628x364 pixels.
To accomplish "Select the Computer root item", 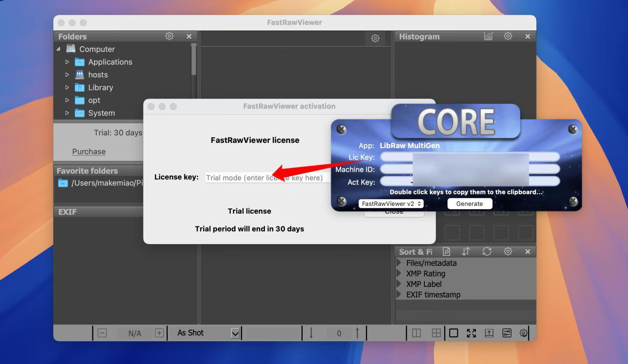I will 97,49.
